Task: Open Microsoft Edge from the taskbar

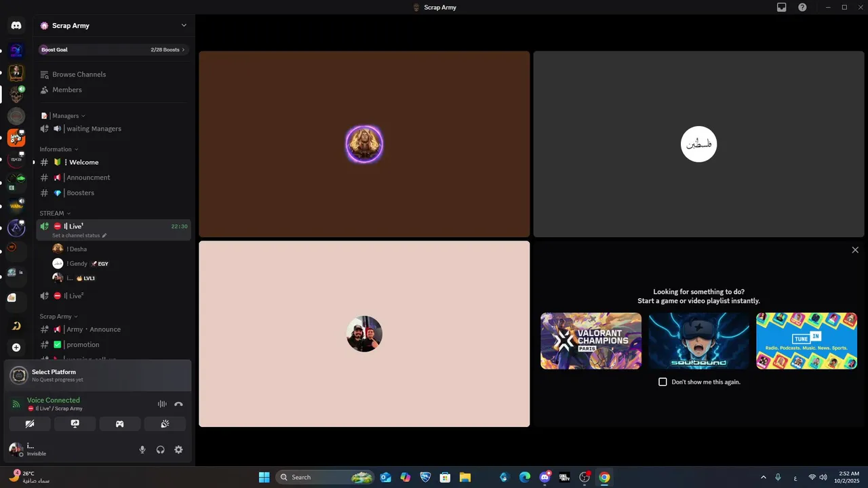Action: [525, 477]
